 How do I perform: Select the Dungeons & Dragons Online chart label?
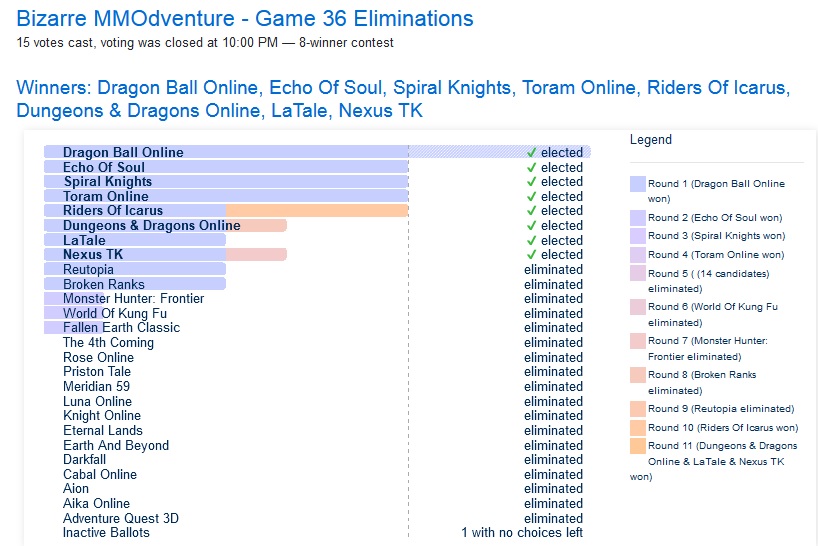(152, 226)
